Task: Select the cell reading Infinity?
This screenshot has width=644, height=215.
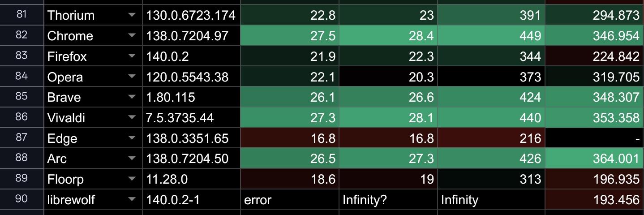Action: click(388, 200)
